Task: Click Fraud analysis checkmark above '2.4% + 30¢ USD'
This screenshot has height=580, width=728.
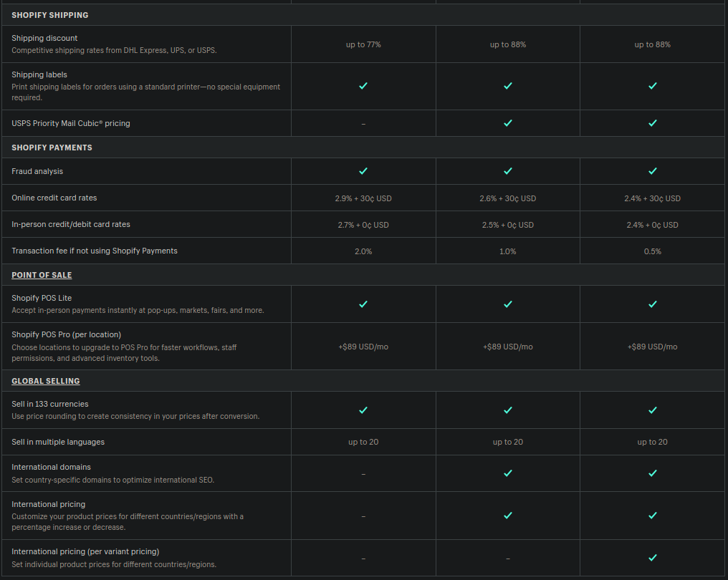Action: 652,171
